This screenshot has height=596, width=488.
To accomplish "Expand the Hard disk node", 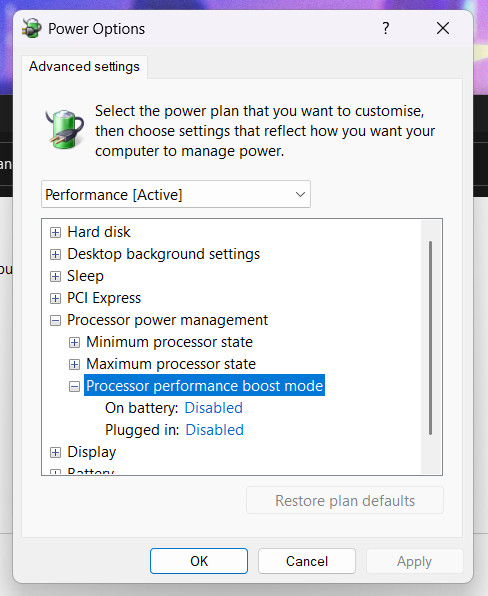I will click(55, 232).
